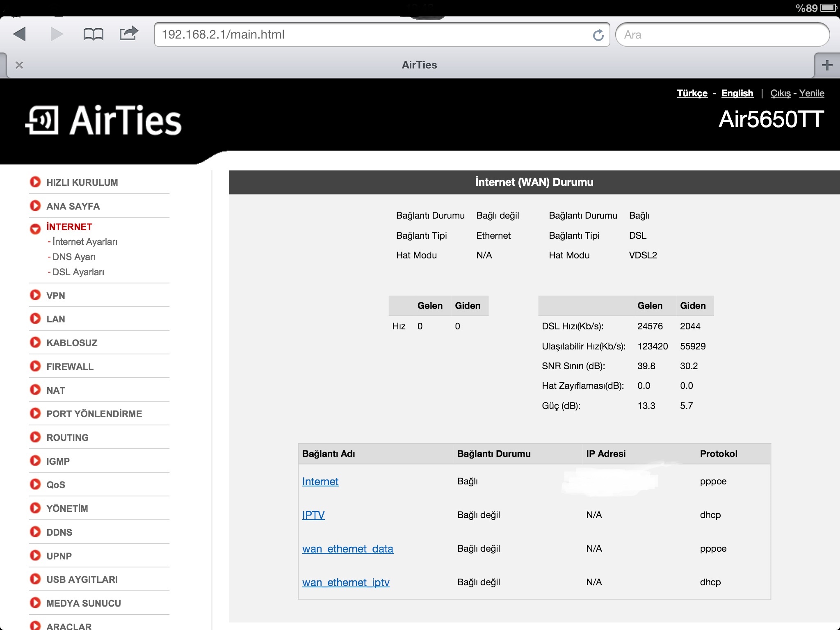This screenshot has width=840, height=630.
Task: Select the AirTies tab title
Action: tap(419, 65)
